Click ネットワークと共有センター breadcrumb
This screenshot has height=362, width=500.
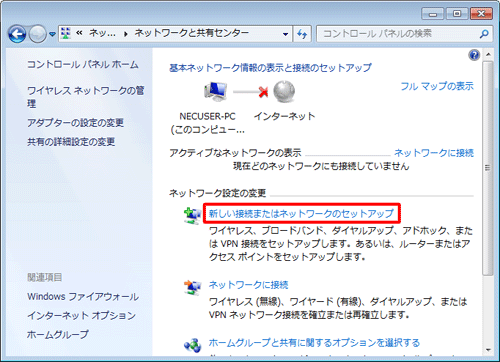(x=192, y=33)
